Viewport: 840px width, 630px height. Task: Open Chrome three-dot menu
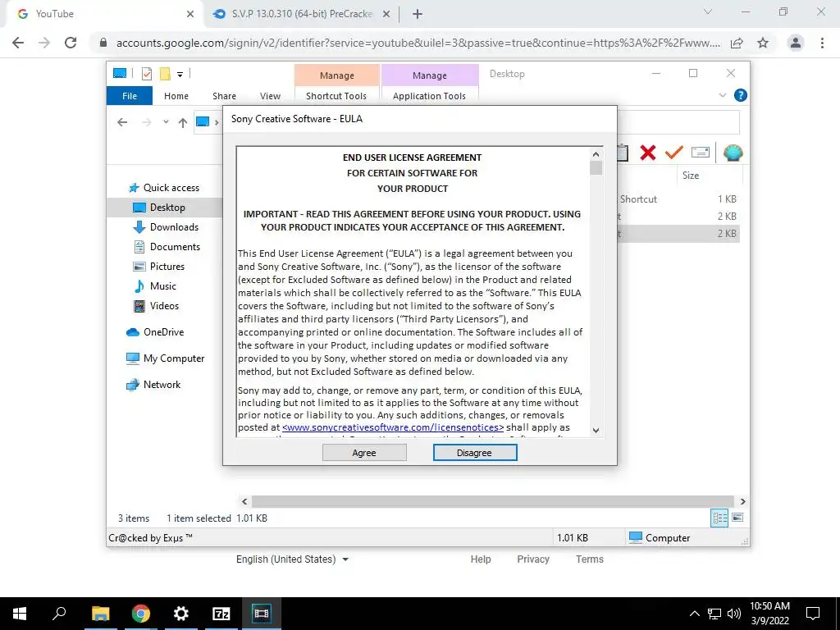pyautogui.click(x=822, y=43)
